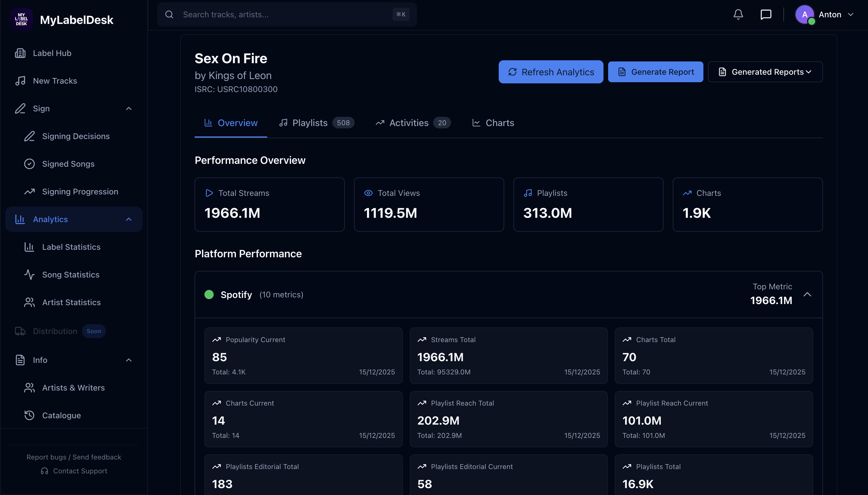Collapse the Info sidebar section
868x495 pixels.
coord(128,360)
